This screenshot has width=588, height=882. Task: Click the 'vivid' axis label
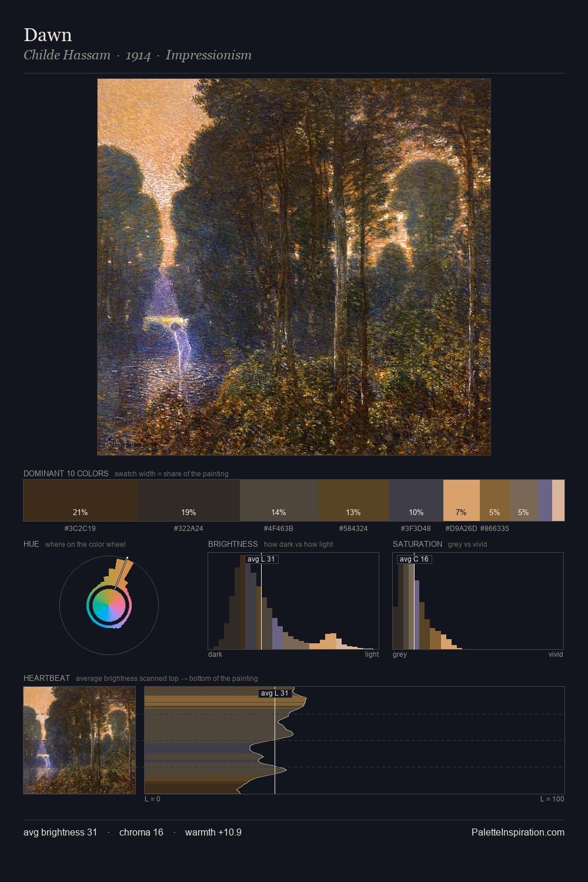[556, 654]
